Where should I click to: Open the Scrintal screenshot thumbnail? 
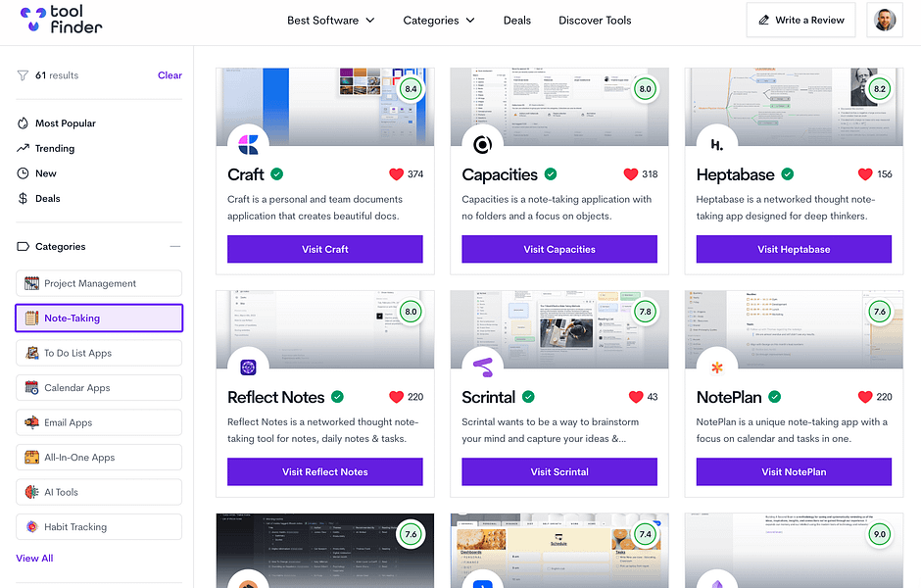pos(559,329)
